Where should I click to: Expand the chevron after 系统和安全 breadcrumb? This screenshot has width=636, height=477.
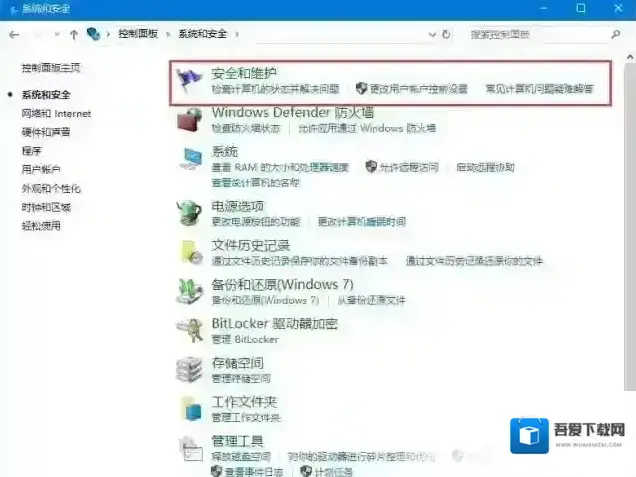click(x=237, y=34)
